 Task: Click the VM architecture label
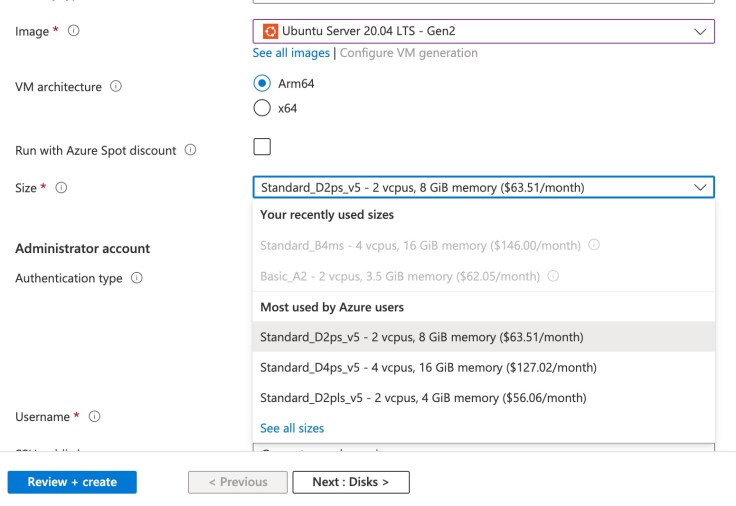coord(58,87)
